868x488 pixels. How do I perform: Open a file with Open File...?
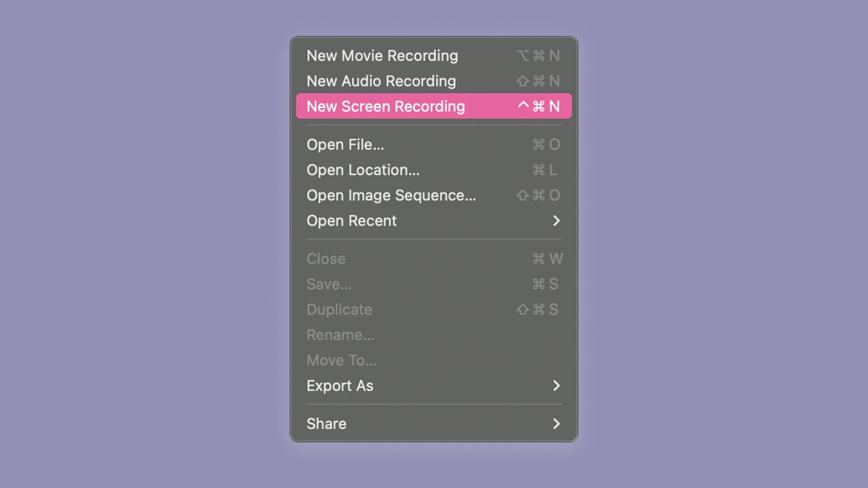pyautogui.click(x=345, y=144)
